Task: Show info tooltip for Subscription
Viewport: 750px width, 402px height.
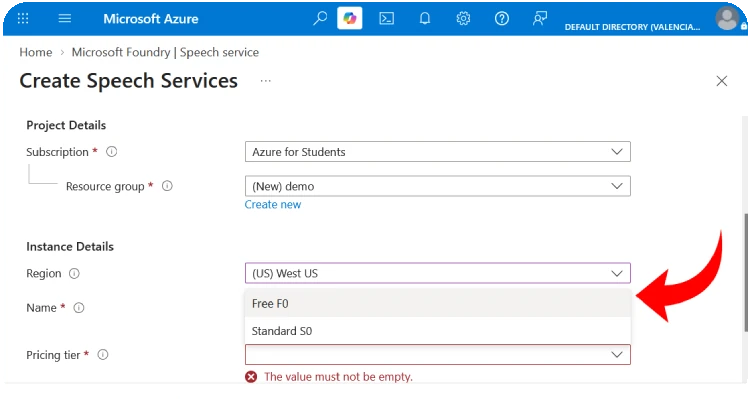Action: [x=111, y=152]
